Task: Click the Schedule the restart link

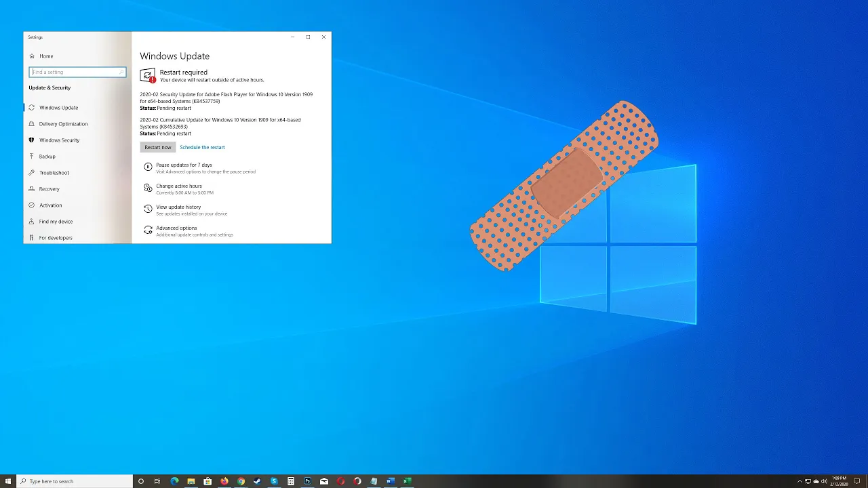Action: pyautogui.click(x=202, y=147)
